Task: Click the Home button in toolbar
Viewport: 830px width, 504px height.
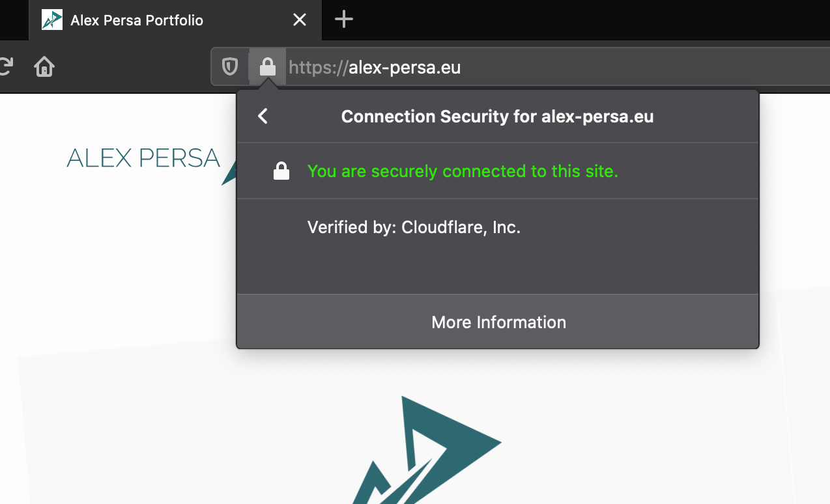Action: (44, 66)
